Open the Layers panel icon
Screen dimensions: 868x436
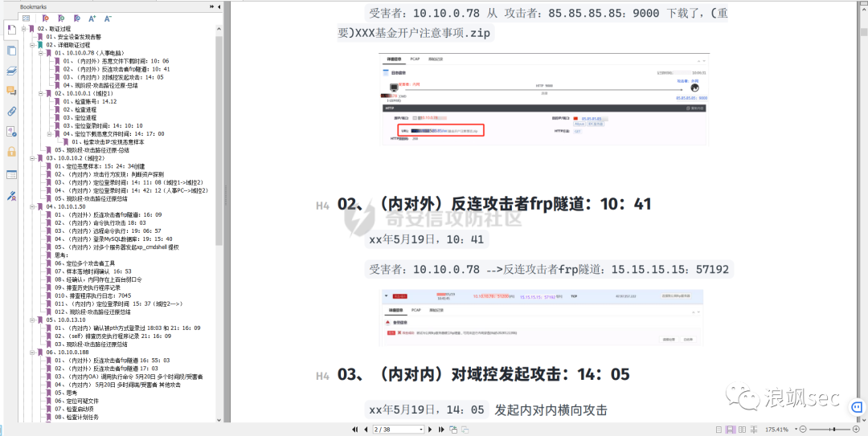coord(11,71)
